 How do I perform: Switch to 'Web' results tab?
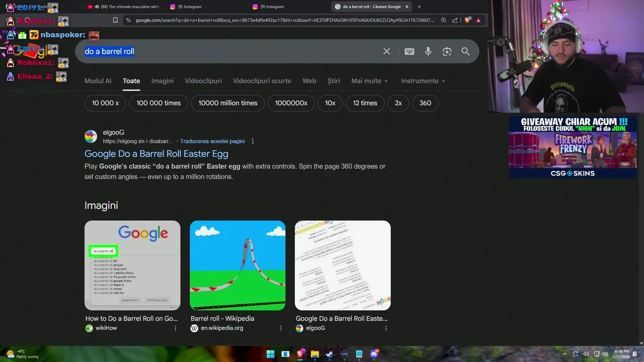pyautogui.click(x=309, y=81)
